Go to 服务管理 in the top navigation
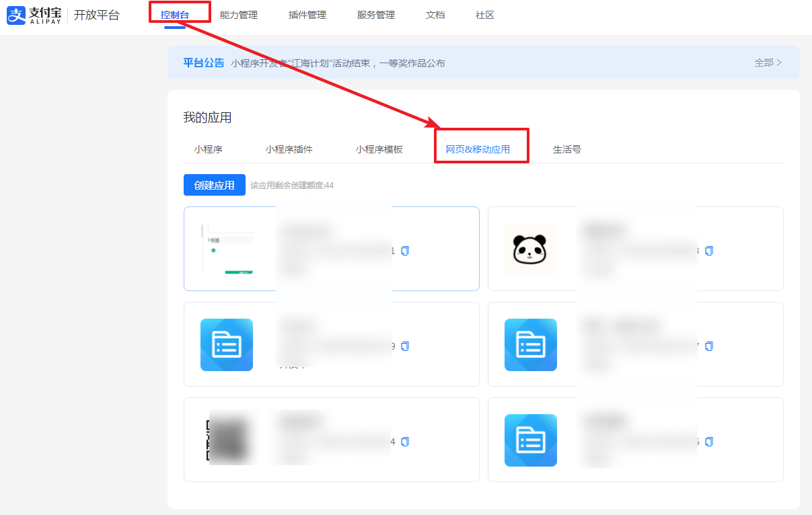 (x=376, y=15)
